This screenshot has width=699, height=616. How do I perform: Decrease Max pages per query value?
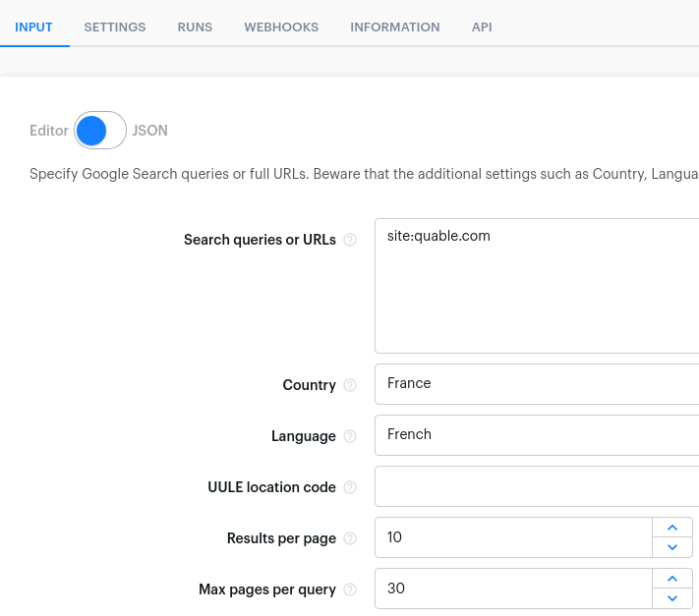pos(672,598)
